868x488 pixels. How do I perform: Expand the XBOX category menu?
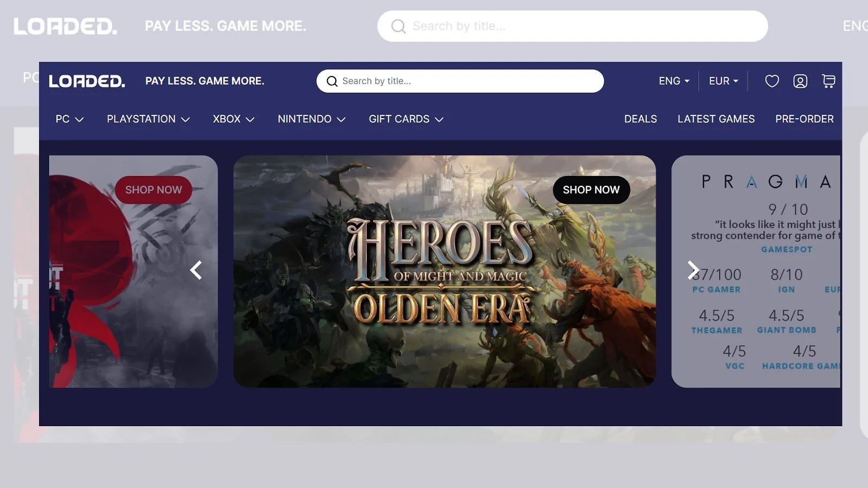pos(233,119)
